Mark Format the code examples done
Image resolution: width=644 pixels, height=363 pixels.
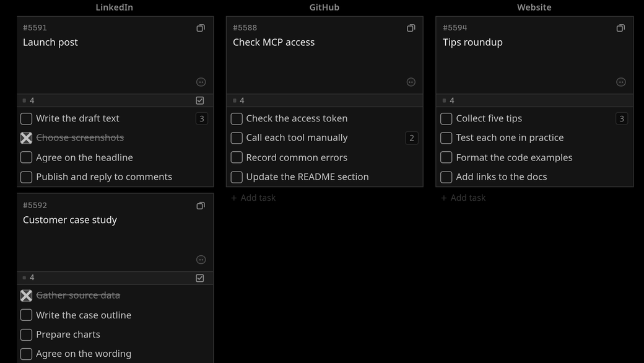pos(446,157)
